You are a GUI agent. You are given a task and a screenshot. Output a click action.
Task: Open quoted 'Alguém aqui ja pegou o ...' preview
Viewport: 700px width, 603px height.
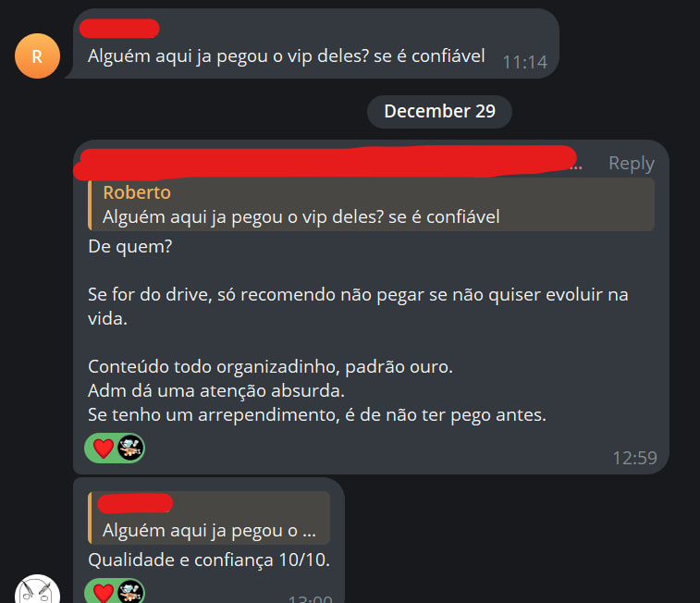coord(209,518)
